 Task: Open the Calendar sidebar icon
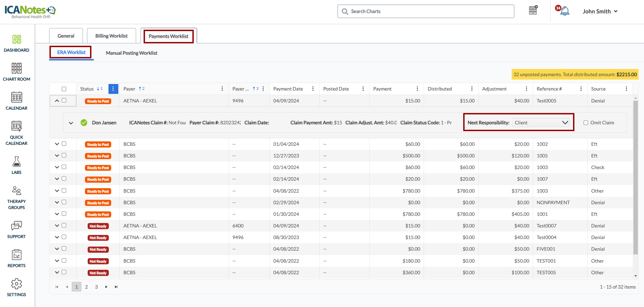pyautogui.click(x=16, y=101)
